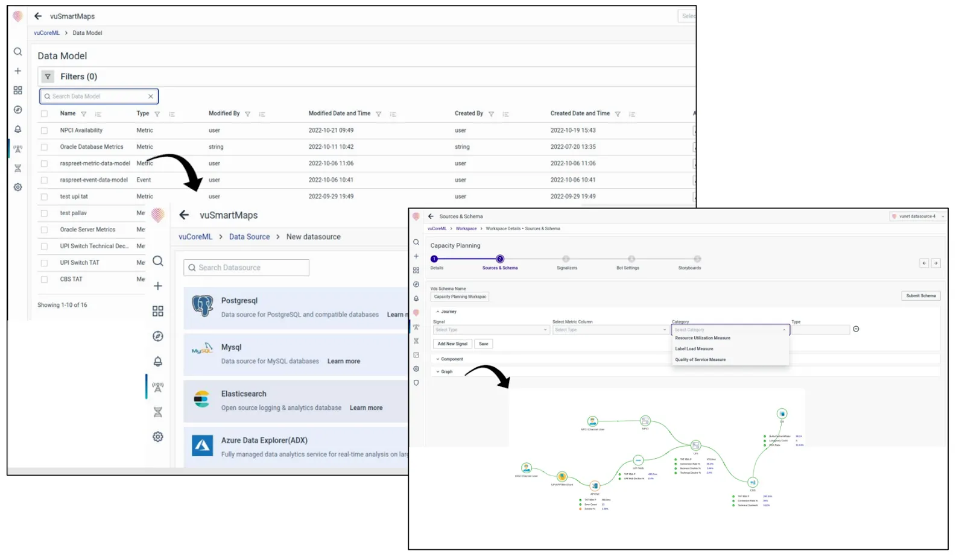Open hourglass icon in Data Model window sidebar

point(17,168)
